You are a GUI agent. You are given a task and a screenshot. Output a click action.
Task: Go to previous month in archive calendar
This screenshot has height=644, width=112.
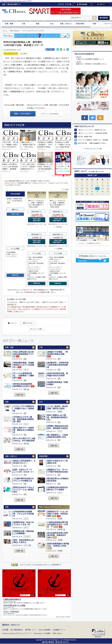click(76, 175)
